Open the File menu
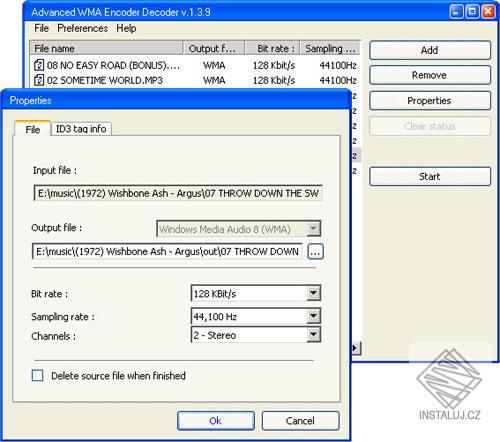500x442 pixels. point(41,28)
